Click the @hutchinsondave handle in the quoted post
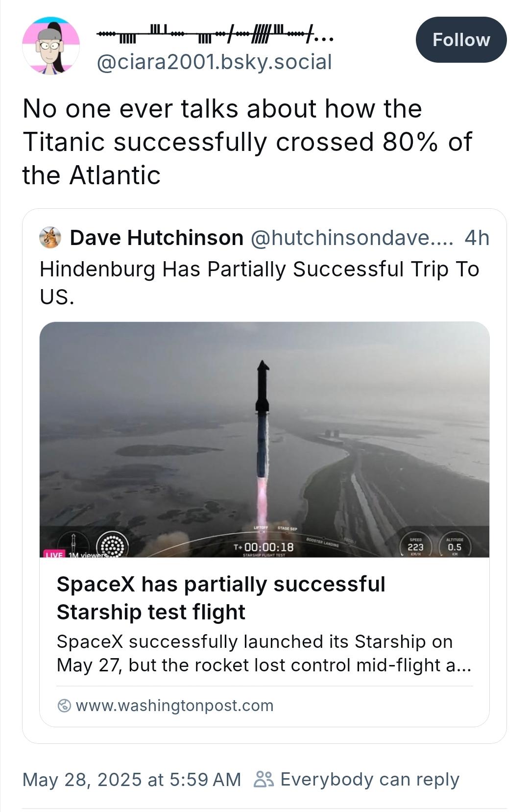 coord(352,238)
